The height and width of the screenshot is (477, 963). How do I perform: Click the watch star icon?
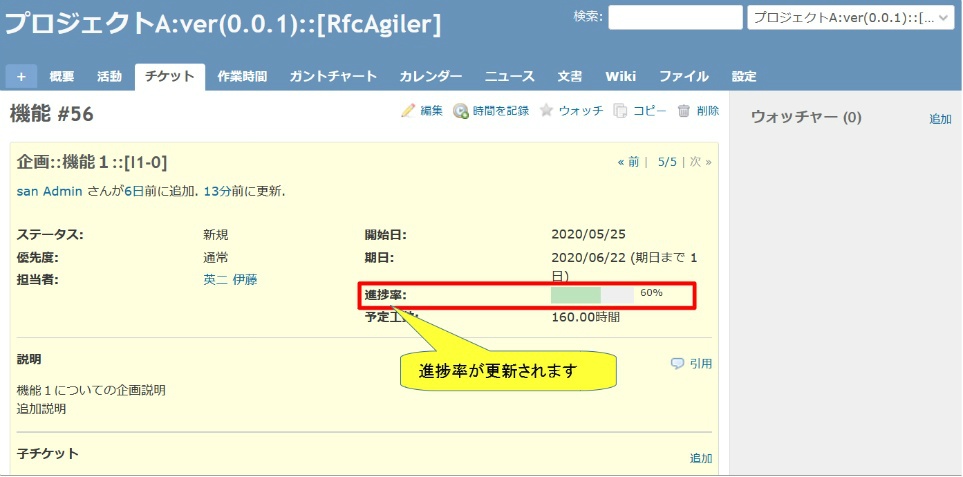(x=547, y=111)
